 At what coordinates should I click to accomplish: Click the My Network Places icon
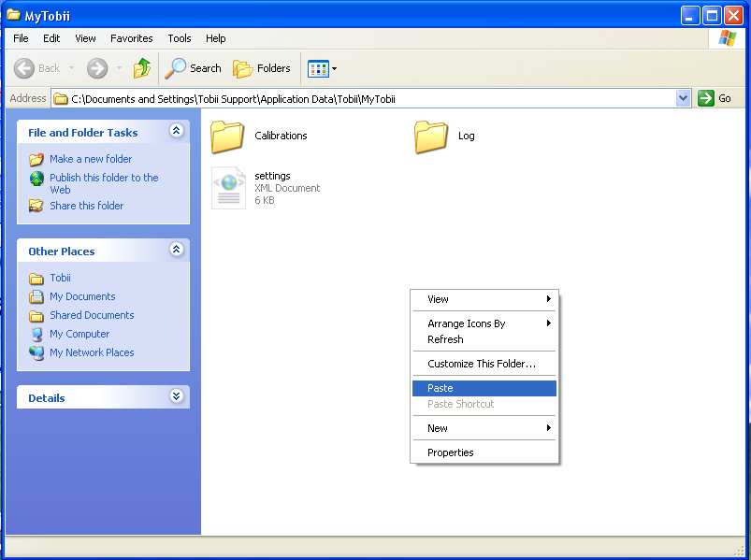(36, 352)
